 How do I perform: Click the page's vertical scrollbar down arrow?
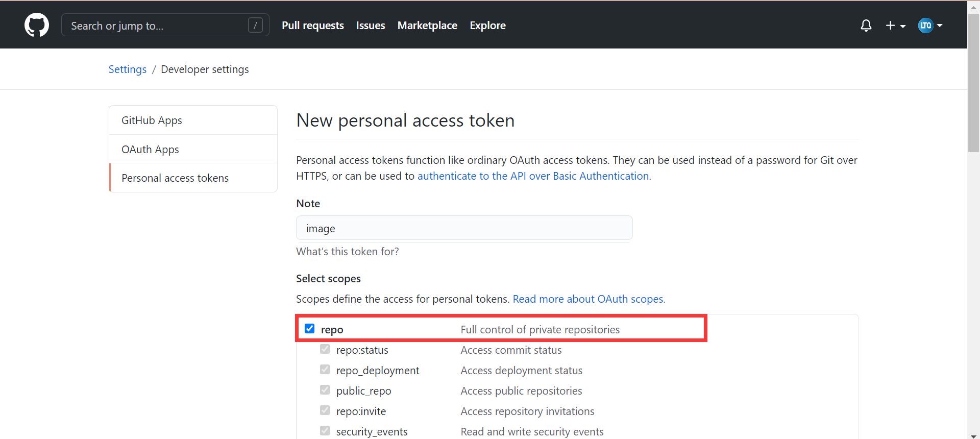[973, 435]
